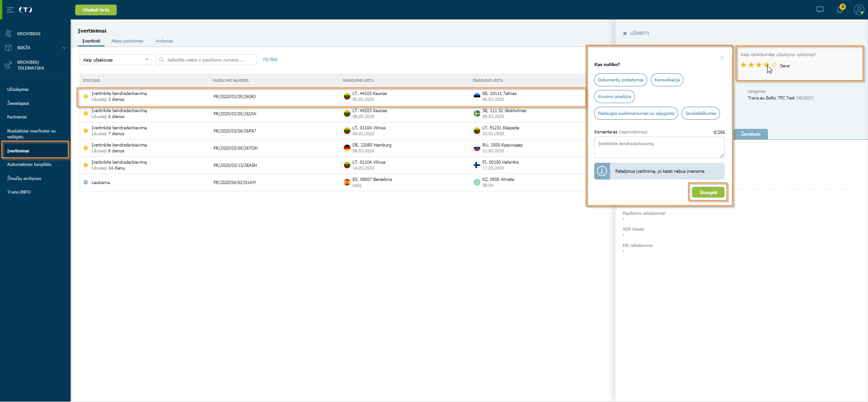Click Finland flag next to Helsinkis
Viewport: 868px width, 402px height.
pos(477,165)
